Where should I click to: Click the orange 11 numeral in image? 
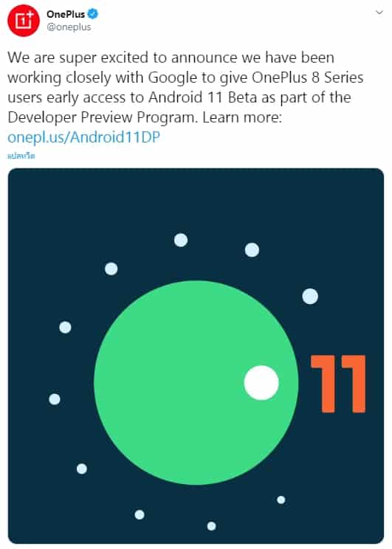338,384
